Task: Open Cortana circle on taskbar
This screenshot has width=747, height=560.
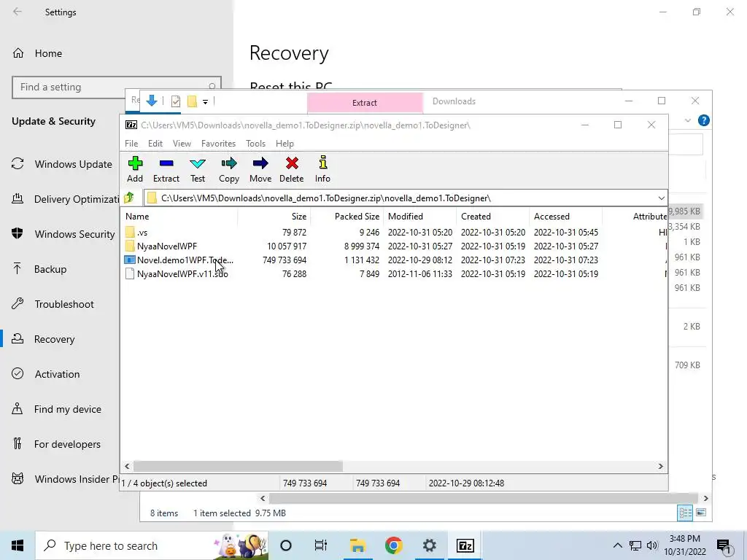Action: pos(286,545)
